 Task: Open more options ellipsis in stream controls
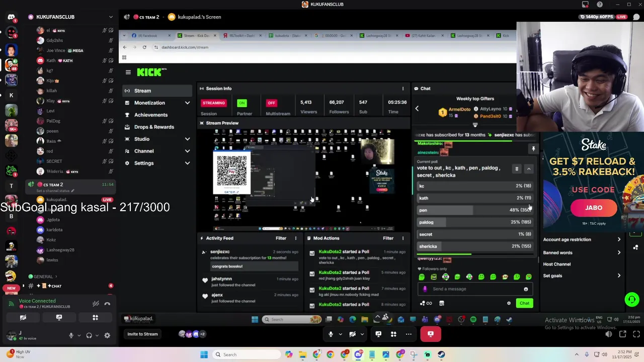click(x=409, y=334)
